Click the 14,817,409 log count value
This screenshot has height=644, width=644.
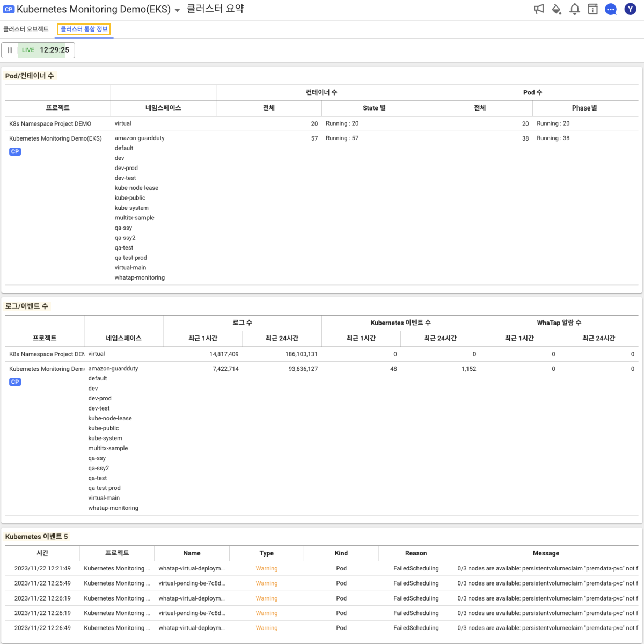(224, 354)
